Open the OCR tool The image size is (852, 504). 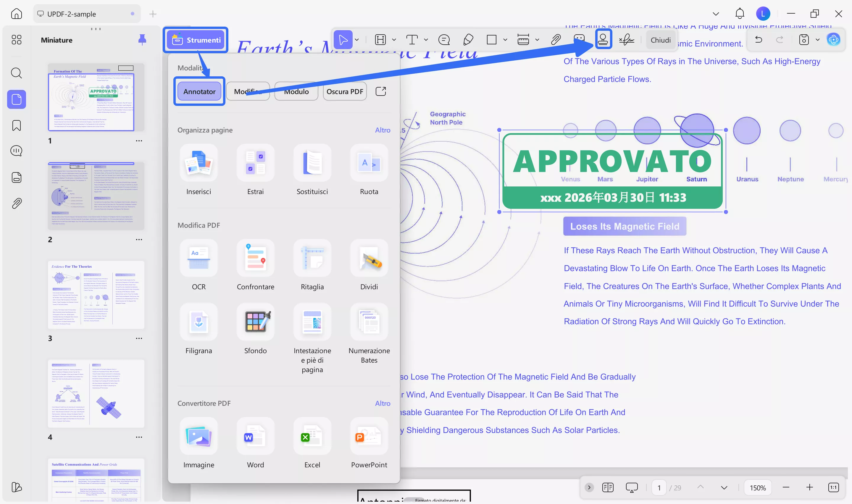click(x=199, y=258)
